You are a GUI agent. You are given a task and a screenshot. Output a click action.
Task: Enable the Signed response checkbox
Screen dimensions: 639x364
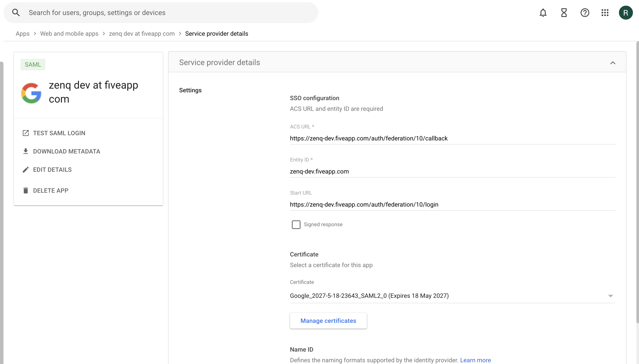pyautogui.click(x=296, y=224)
